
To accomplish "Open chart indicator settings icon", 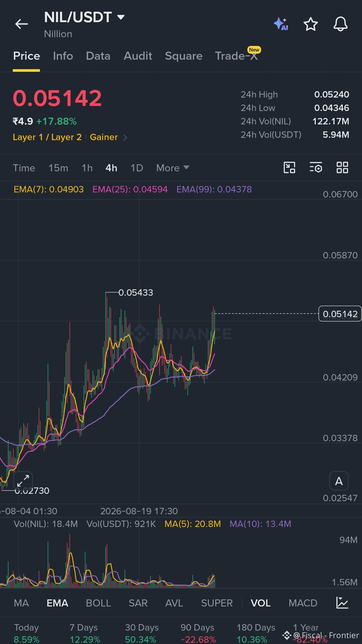I will click(316, 167).
